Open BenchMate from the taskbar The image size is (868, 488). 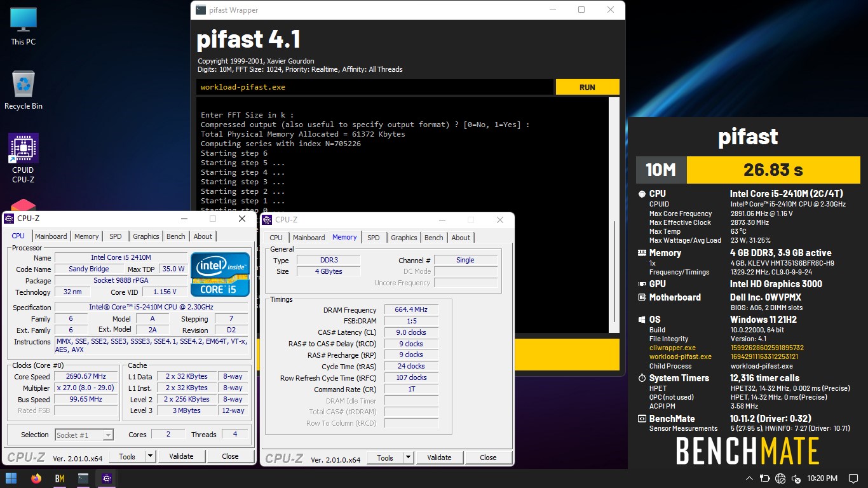pyautogui.click(x=59, y=478)
